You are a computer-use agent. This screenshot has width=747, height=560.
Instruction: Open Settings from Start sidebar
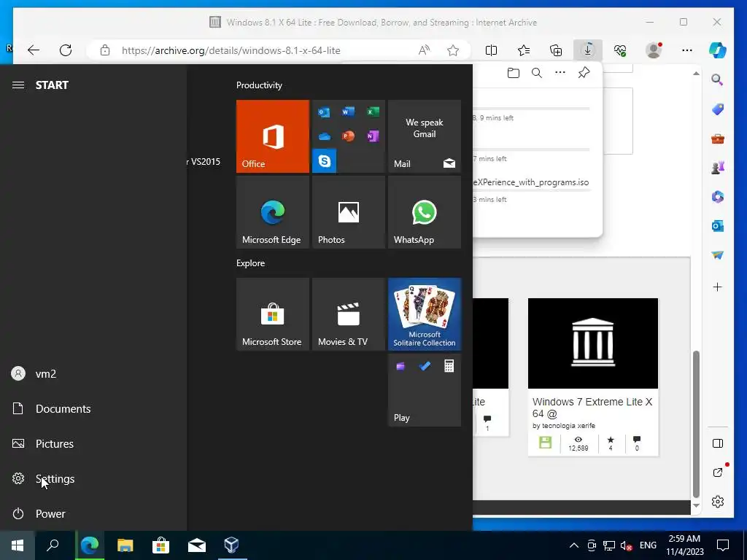tap(93, 478)
